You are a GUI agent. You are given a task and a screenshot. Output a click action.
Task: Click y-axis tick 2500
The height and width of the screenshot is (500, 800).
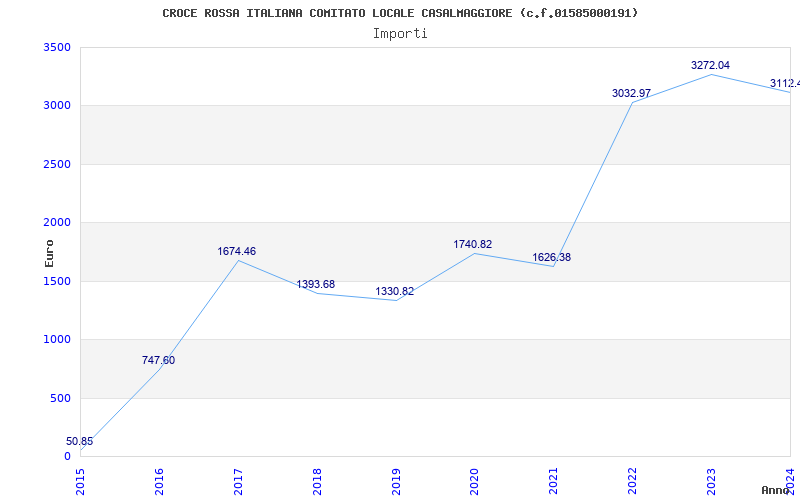click(57, 164)
